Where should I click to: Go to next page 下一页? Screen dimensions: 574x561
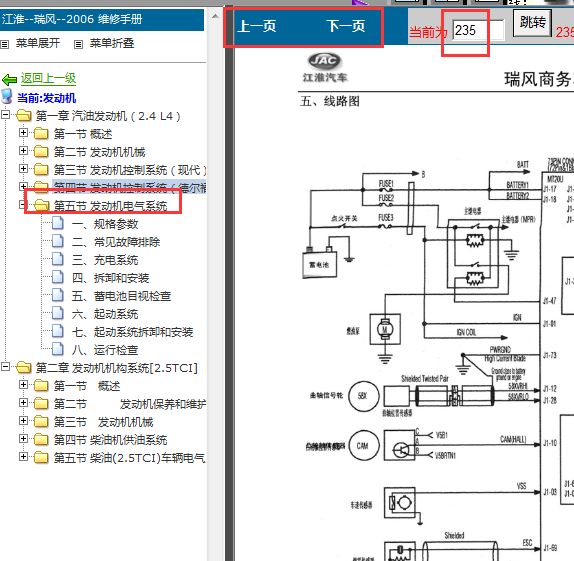346,26
